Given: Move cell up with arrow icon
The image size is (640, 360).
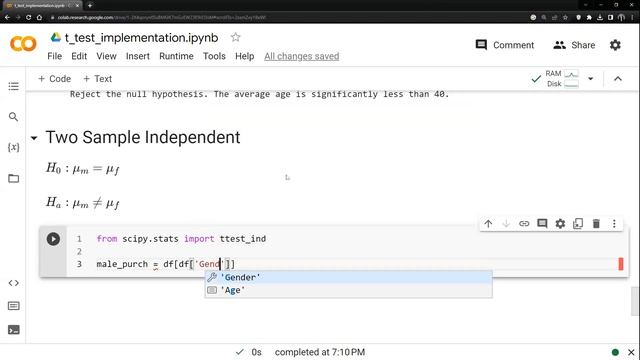Looking at the screenshot, I should point(488,224).
